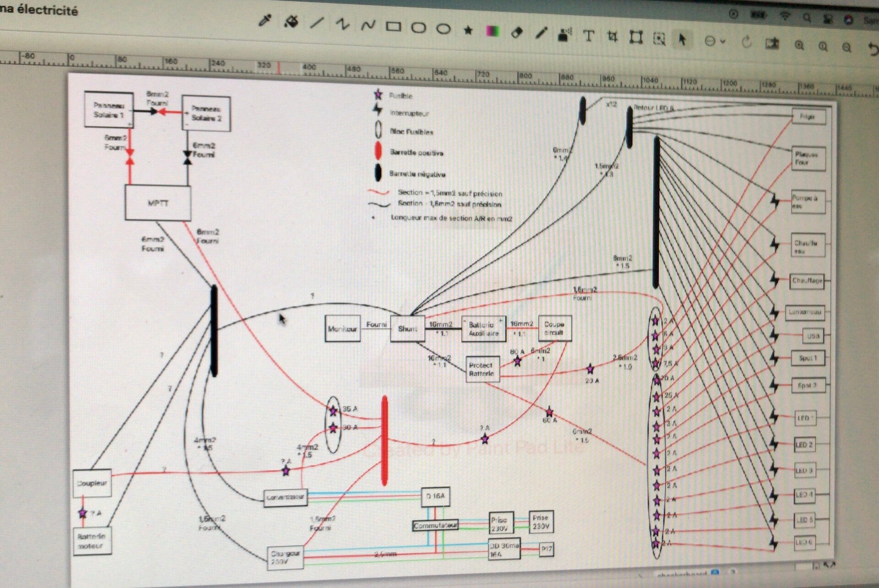Select the pencil drawing tool
879x588 pixels.
541,33
